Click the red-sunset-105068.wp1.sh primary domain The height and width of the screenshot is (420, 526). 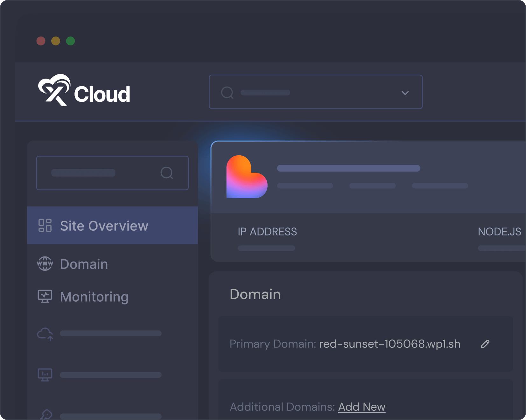pyautogui.click(x=389, y=344)
